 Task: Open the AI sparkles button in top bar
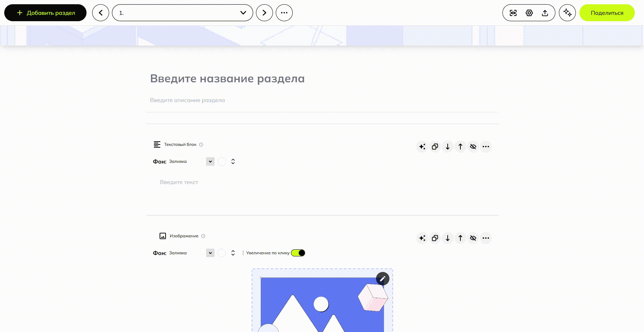click(x=567, y=13)
